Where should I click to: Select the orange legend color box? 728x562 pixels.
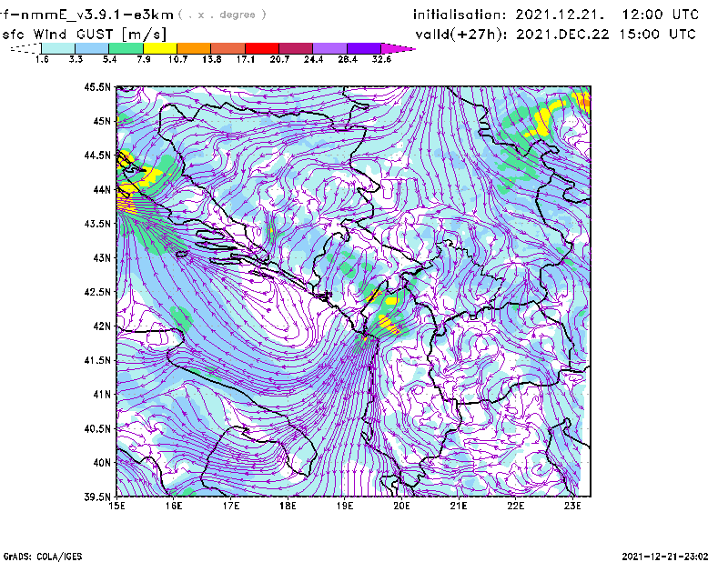click(193, 48)
